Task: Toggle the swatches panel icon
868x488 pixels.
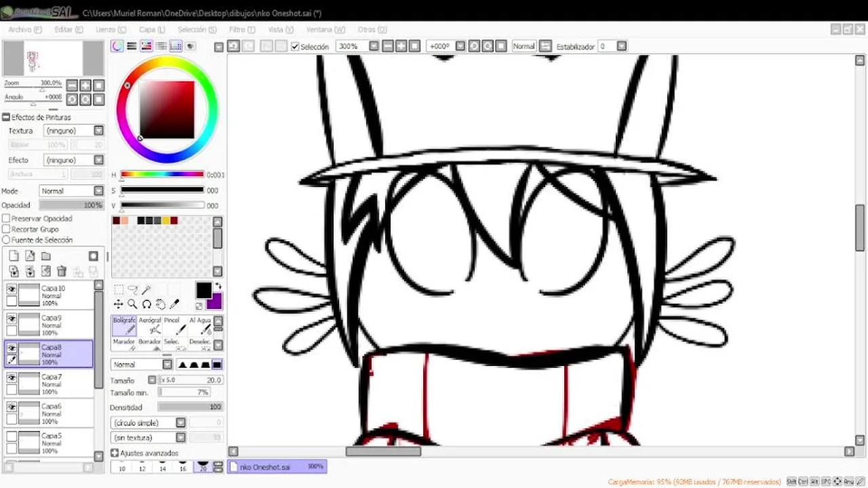Action: coord(176,46)
